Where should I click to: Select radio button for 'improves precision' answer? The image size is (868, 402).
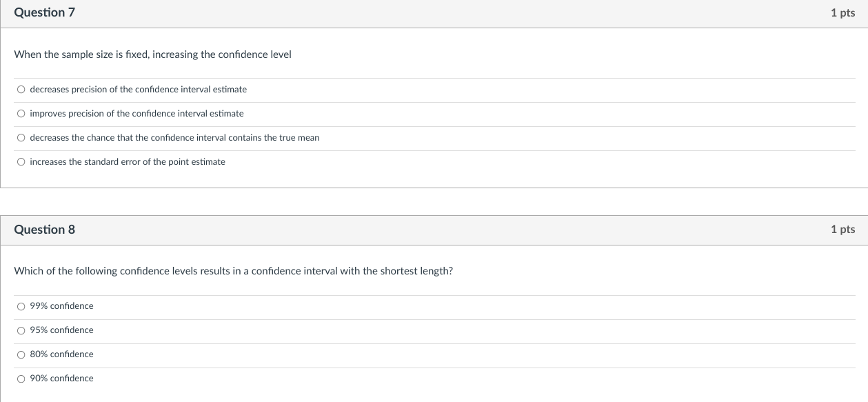pos(21,114)
